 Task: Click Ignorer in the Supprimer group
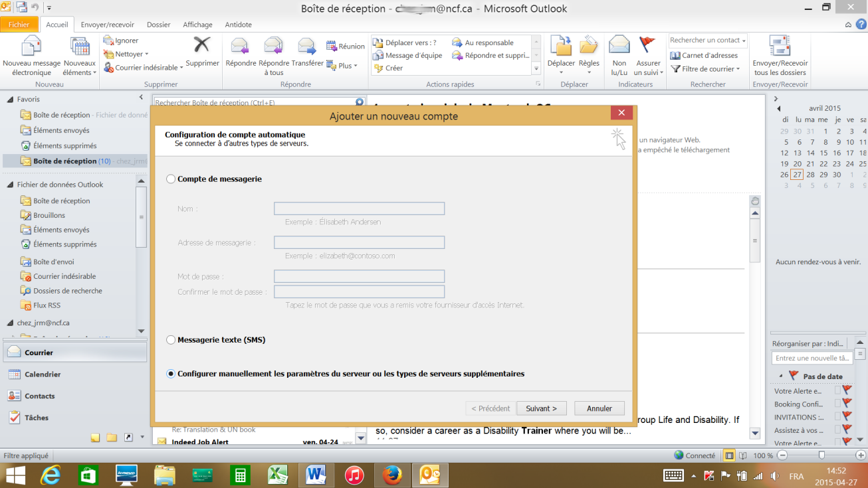tap(121, 41)
